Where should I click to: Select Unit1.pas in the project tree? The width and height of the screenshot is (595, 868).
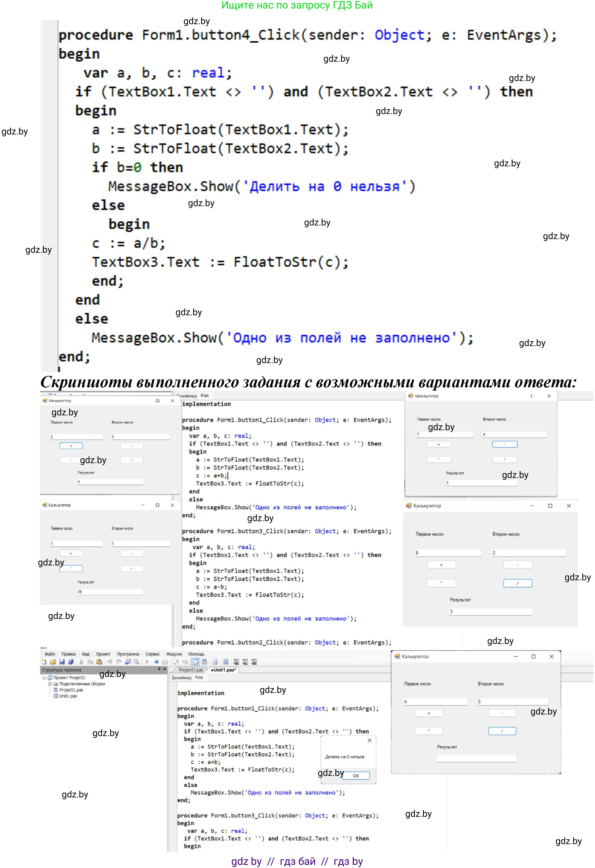[68, 696]
